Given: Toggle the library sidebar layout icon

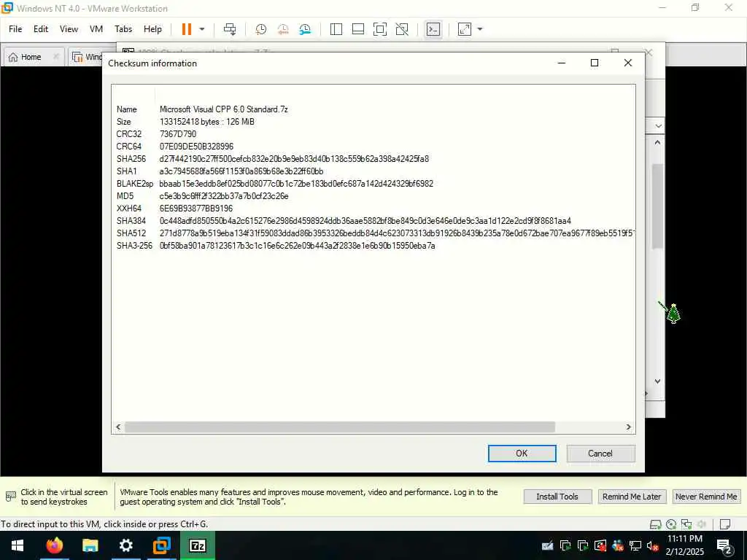Looking at the screenshot, I should click(x=336, y=29).
